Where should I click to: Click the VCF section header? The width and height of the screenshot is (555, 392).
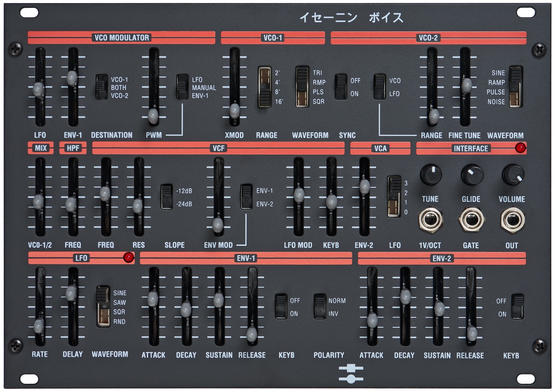click(218, 149)
